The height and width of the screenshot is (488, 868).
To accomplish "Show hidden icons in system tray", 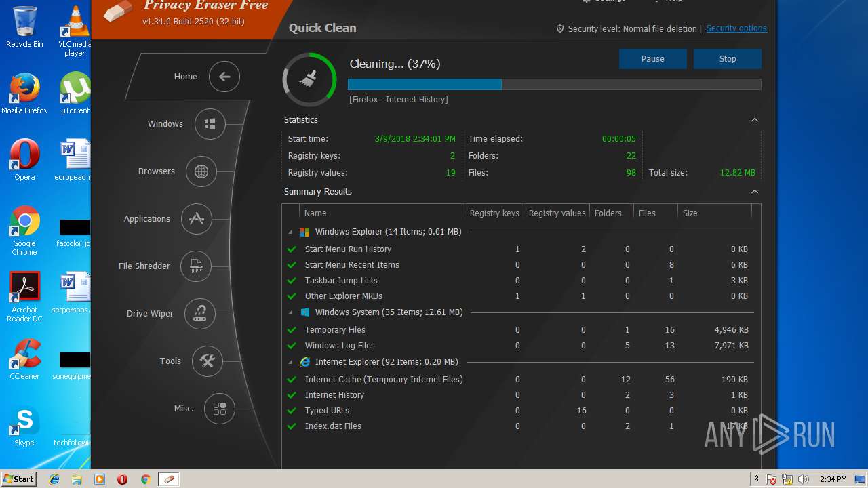I will point(755,479).
